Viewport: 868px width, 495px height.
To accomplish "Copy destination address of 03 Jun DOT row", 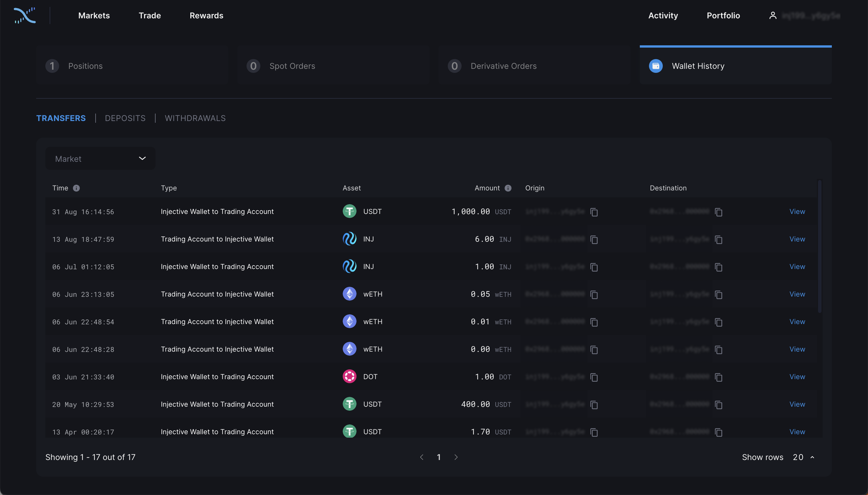I will [x=719, y=377].
